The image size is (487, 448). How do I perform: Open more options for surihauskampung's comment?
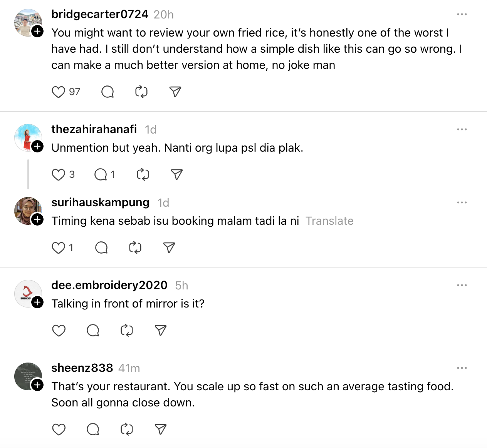click(x=462, y=202)
